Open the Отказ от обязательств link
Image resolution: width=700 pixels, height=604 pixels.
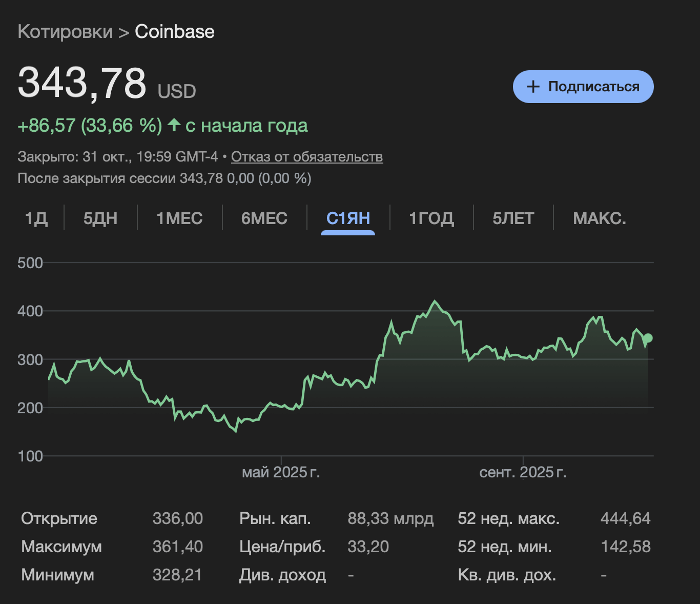click(x=307, y=157)
